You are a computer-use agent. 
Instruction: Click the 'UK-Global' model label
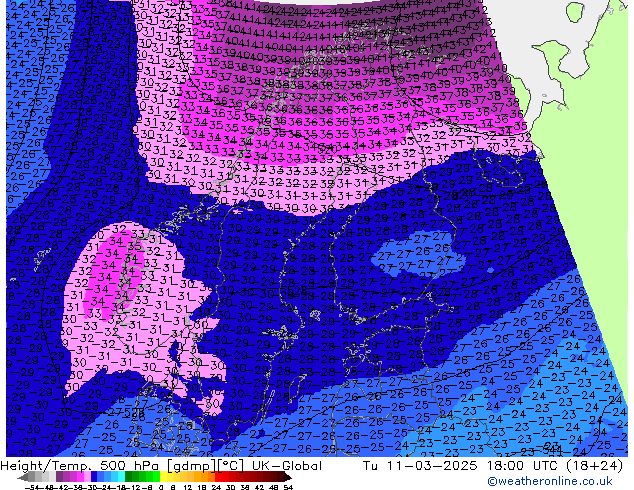[x=287, y=466]
